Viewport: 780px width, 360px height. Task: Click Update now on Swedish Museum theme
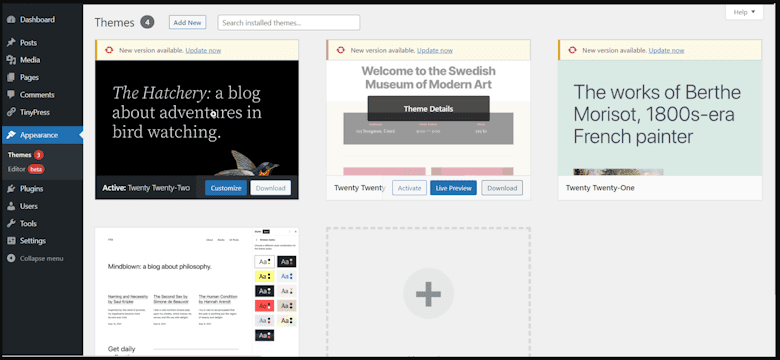pyautogui.click(x=435, y=51)
